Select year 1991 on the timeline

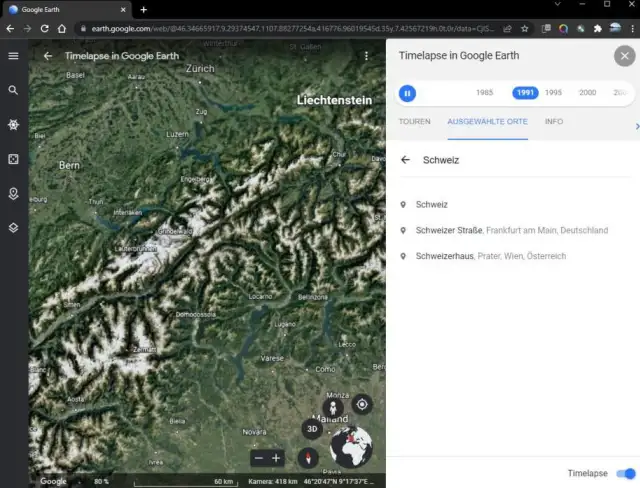pos(525,93)
